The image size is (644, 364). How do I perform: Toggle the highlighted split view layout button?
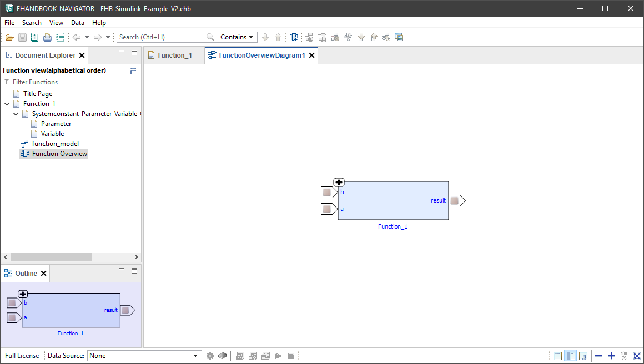coord(570,356)
